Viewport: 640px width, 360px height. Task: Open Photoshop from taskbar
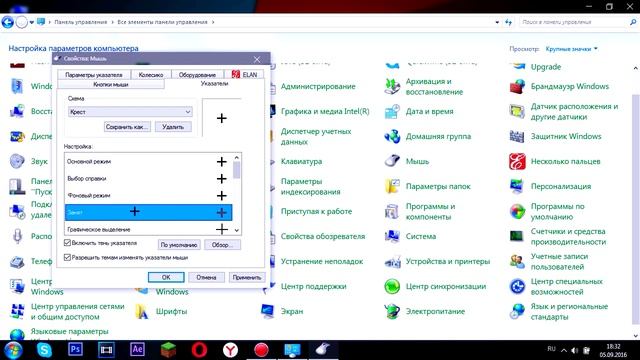[76, 350]
